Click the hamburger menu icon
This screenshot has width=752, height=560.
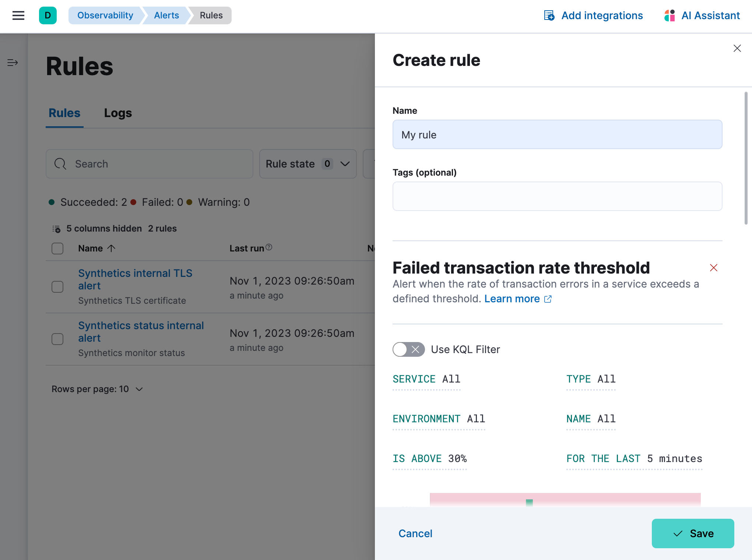19,15
